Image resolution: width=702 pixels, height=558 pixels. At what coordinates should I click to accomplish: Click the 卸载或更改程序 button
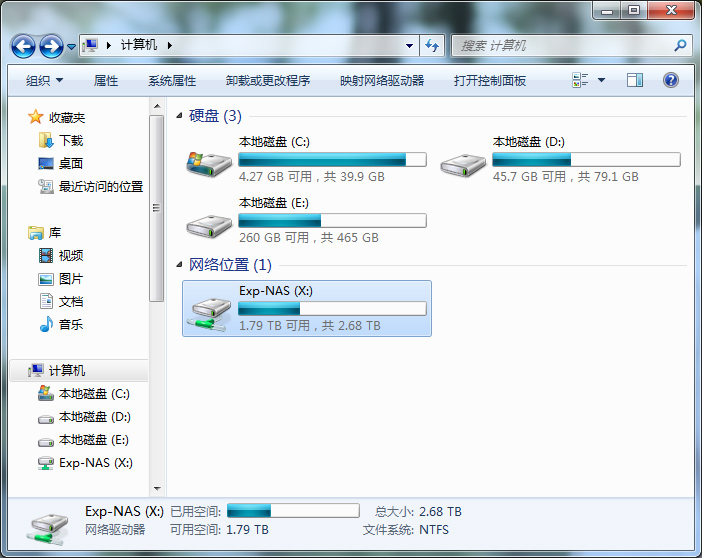click(x=268, y=80)
